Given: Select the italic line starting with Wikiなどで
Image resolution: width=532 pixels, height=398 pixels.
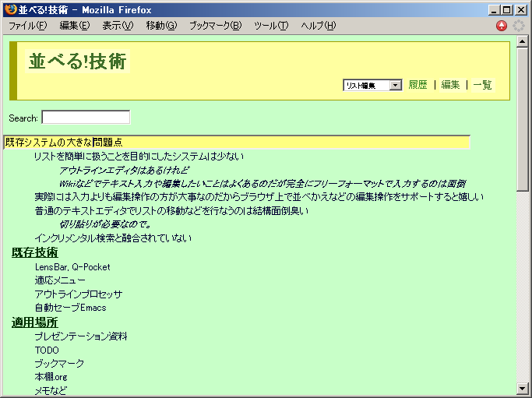Looking at the screenshot, I should [x=262, y=184].
